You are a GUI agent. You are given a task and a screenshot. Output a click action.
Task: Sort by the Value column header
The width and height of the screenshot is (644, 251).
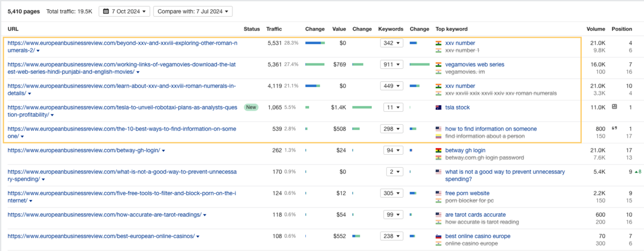[x=339, y=29]
